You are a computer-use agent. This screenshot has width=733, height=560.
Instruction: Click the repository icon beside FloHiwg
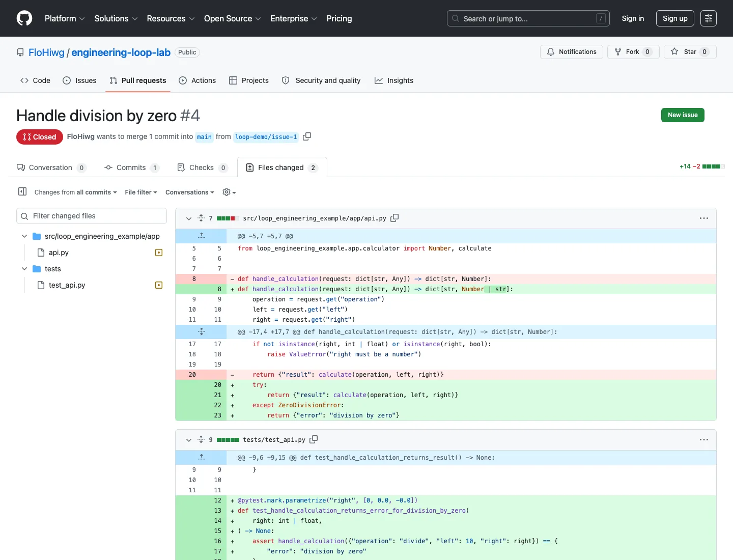20,52
